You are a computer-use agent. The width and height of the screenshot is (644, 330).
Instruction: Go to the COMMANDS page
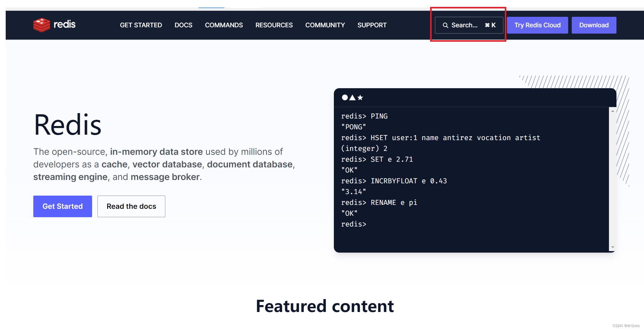point(224,25)
